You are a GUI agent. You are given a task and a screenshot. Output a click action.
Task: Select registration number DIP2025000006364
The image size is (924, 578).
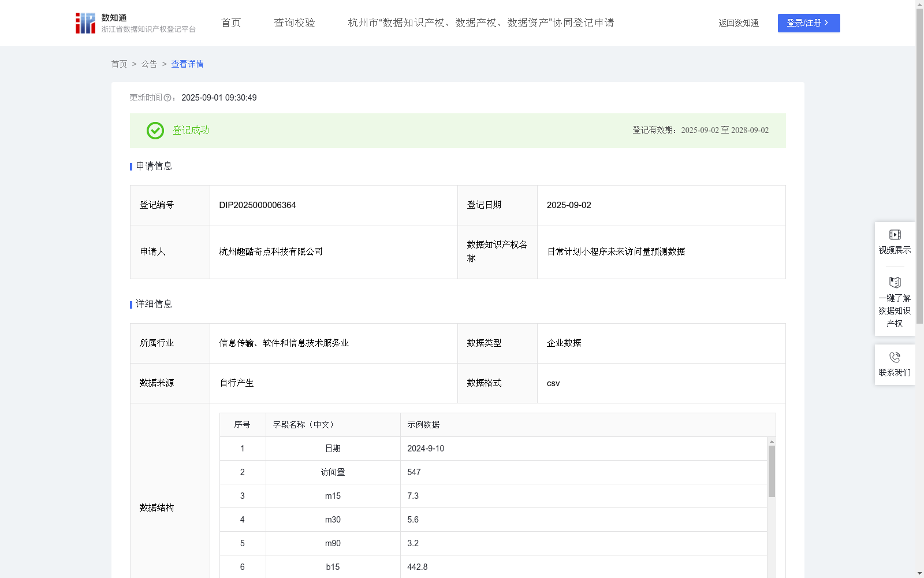(x=258, y=205)
